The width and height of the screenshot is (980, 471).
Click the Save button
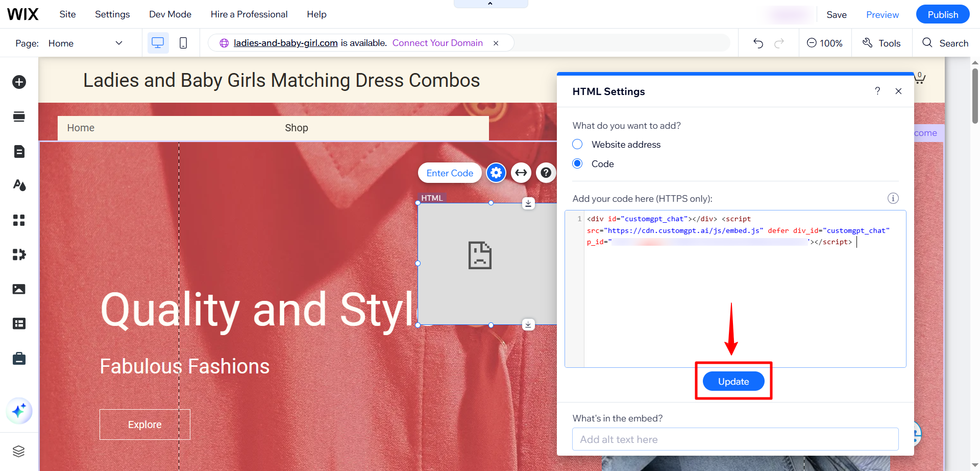pos(837,14)
